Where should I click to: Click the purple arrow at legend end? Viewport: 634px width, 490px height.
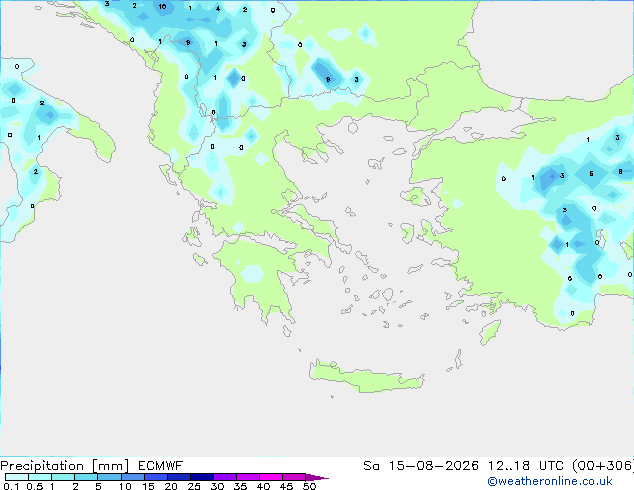[317, 477]
